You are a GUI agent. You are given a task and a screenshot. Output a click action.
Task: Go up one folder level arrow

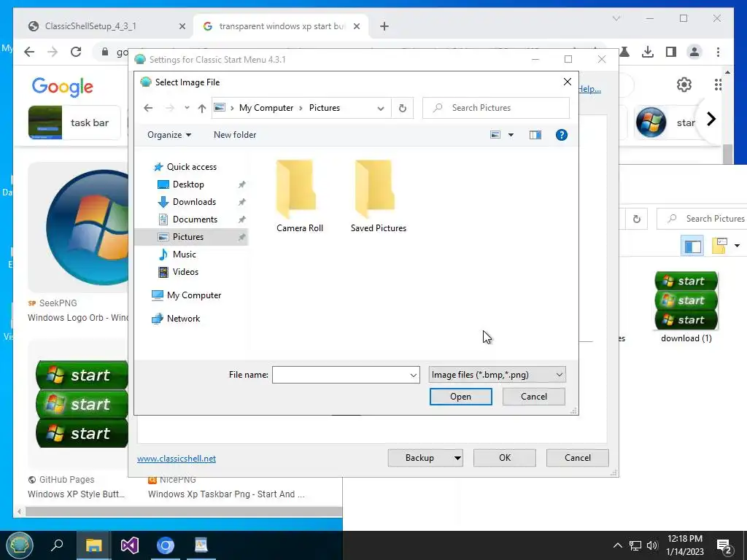tap(202, 108)
